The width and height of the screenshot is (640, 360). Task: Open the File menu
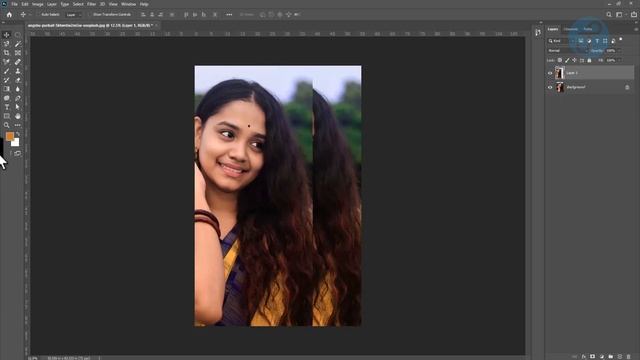coord(14,4)
